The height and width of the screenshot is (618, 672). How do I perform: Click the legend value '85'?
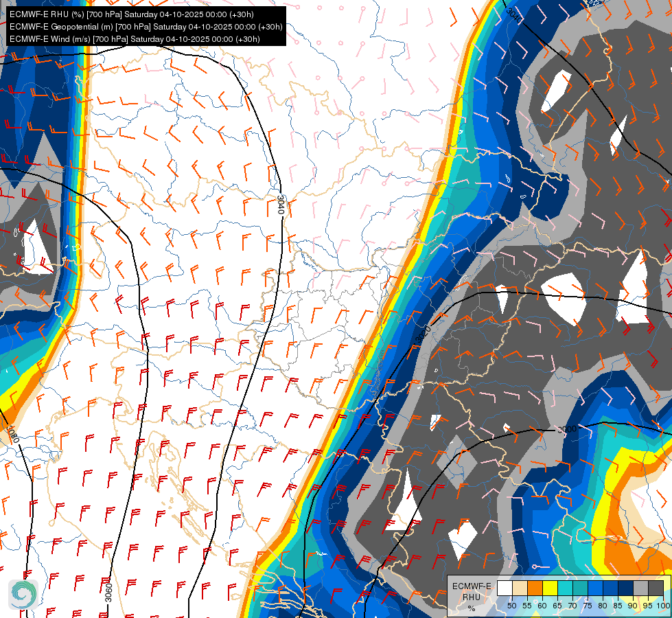coord(618,606)
